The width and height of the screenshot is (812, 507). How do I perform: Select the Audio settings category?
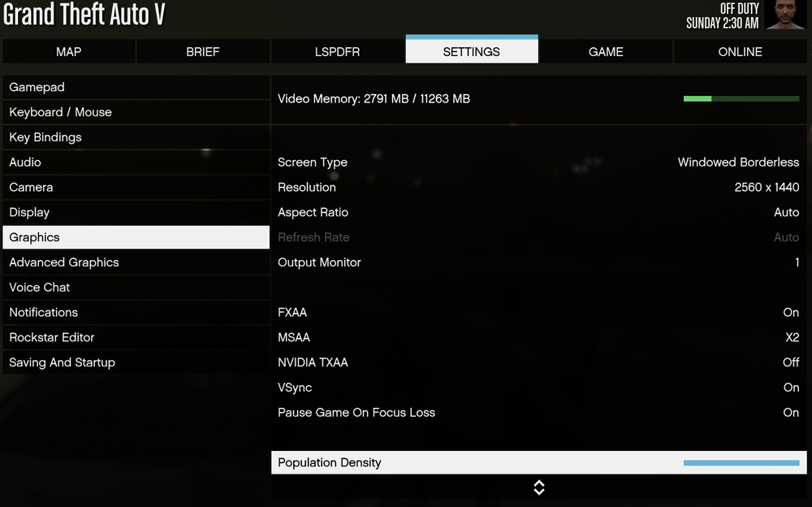pyautogui.click(x=136, y=162)
